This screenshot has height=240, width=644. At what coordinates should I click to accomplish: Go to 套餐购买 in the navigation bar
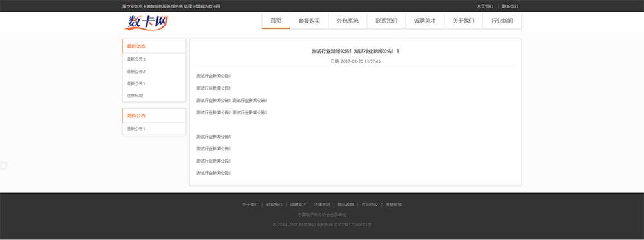coord(309,21)
